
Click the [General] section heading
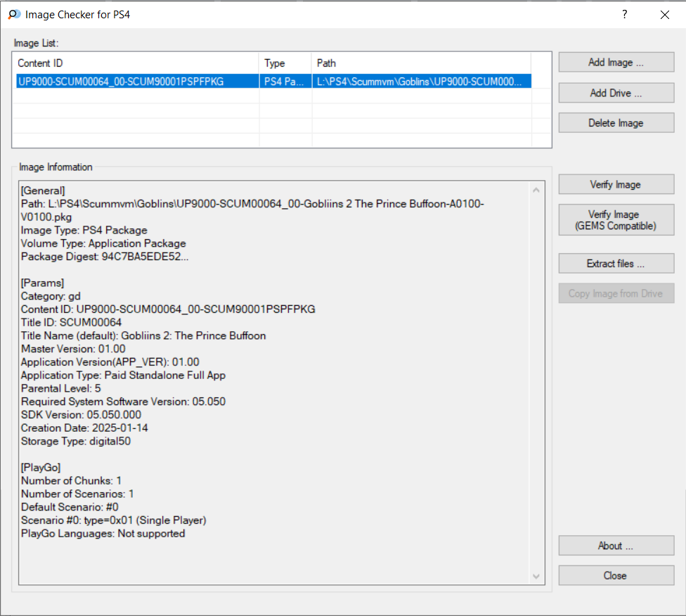[43, 191]
